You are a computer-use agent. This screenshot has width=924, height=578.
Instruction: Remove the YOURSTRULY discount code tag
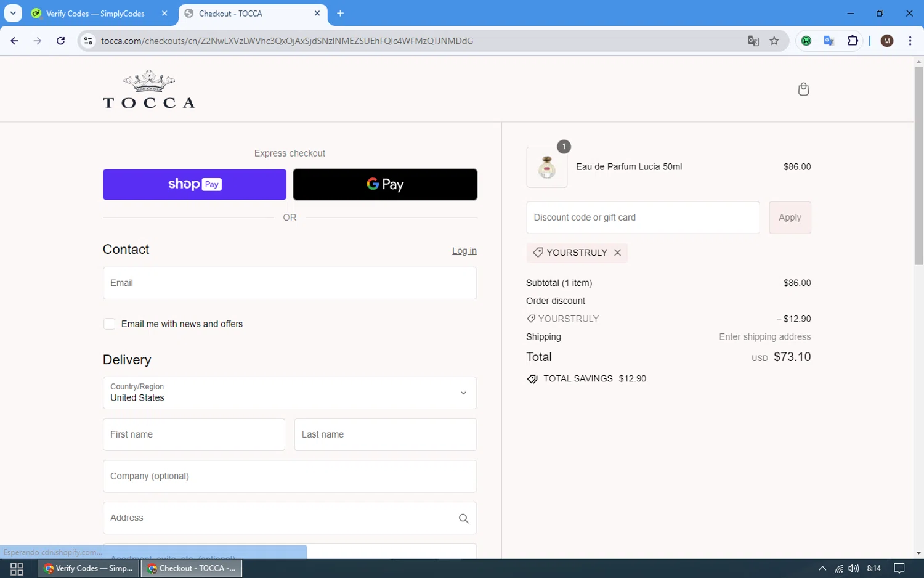pos(617,253)
